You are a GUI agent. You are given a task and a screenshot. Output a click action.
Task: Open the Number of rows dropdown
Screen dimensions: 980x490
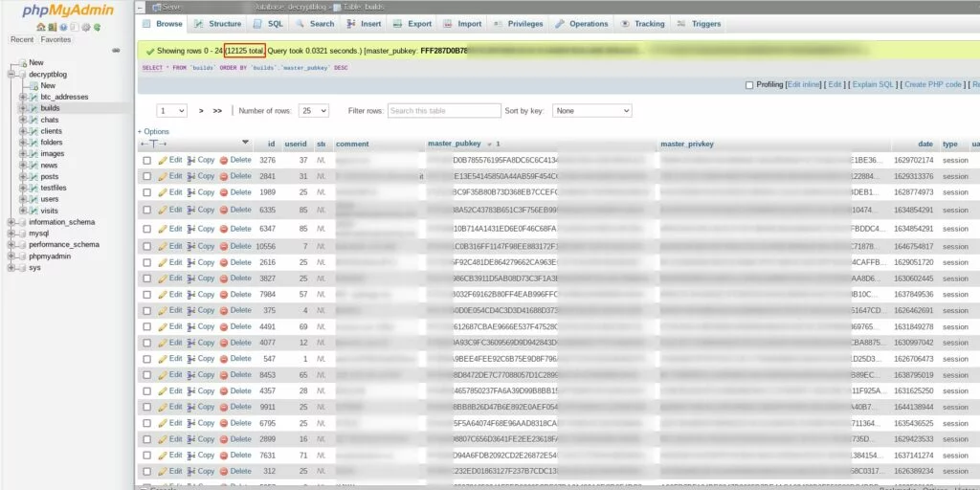pos(313,111)
